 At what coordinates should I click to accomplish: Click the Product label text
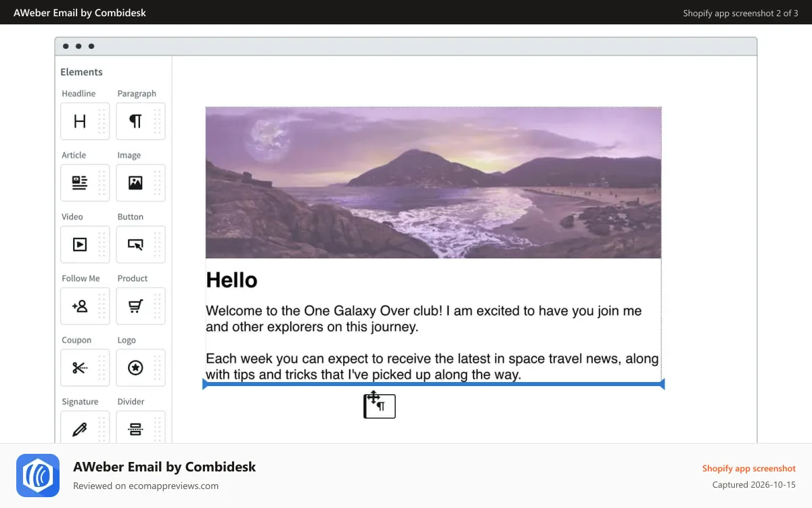coord(133,278)
